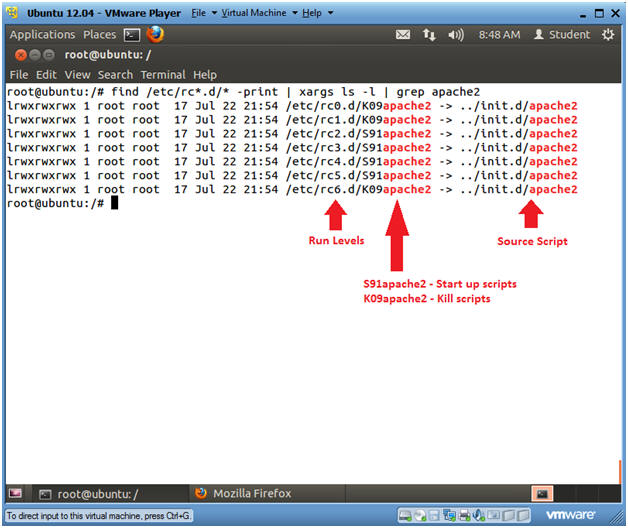
Task: Open the terminal Edit menu
Action: click(46, 75)
